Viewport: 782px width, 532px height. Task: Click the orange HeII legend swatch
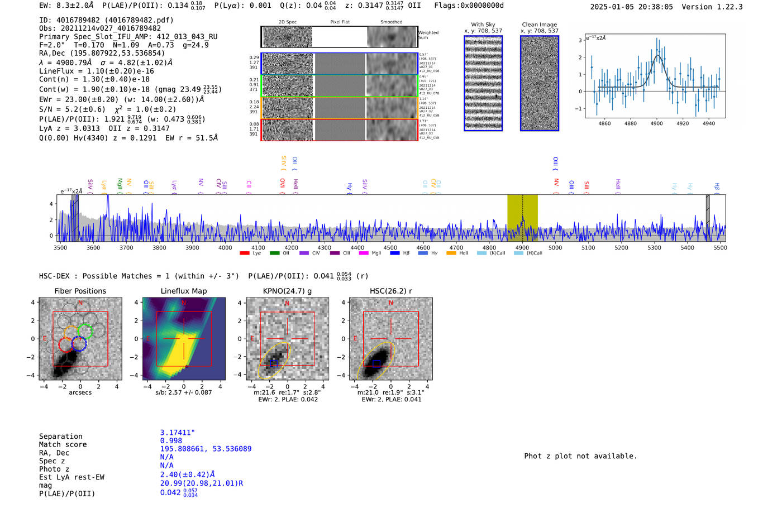click(451, 253)
